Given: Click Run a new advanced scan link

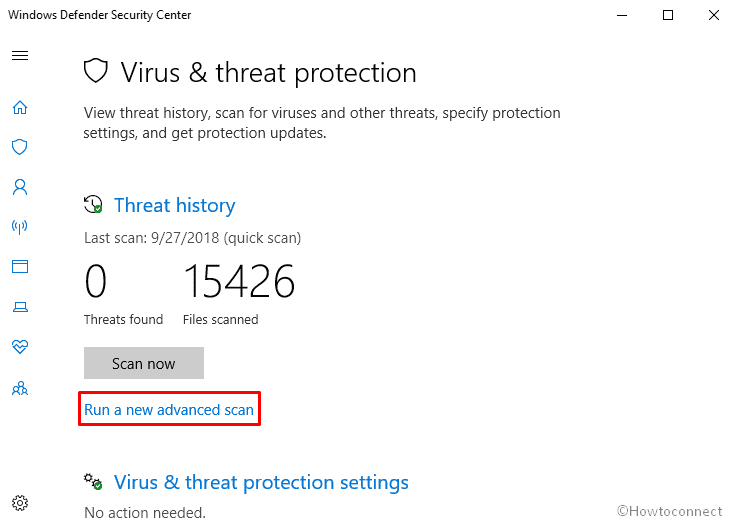Looking at the screenshot, I should 169,410.
